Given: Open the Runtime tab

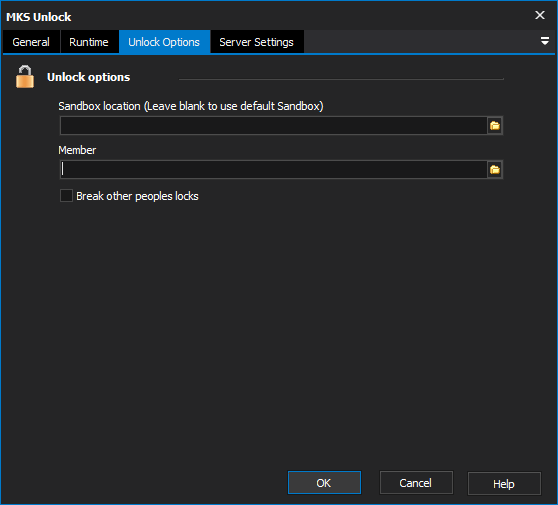Looking at the screenshot, I should [x=89, y=42].
